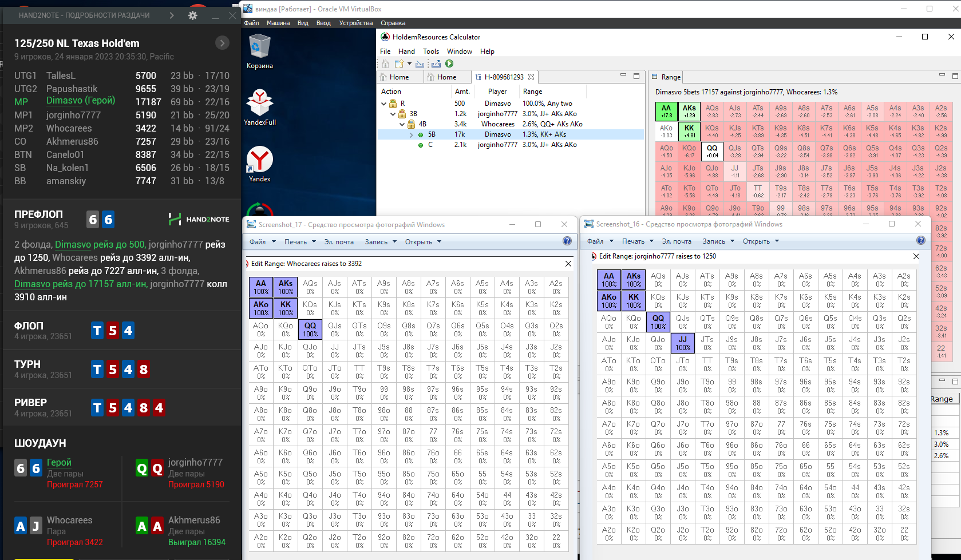Click the Action column header

click(391, 92)
